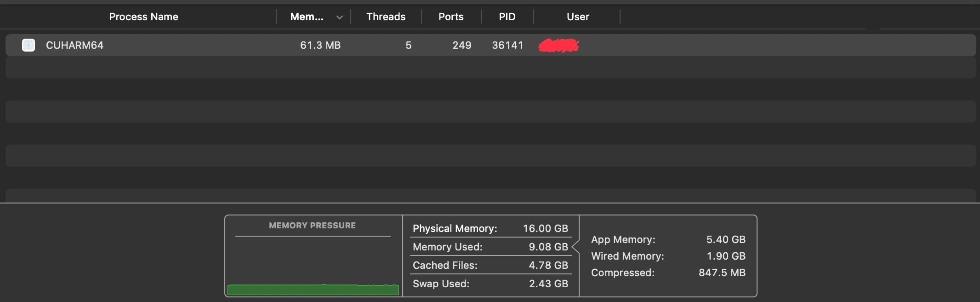Click the Physical Memory 16.00 GB row
Screen dimensions: 980x302
pos(490,228)
